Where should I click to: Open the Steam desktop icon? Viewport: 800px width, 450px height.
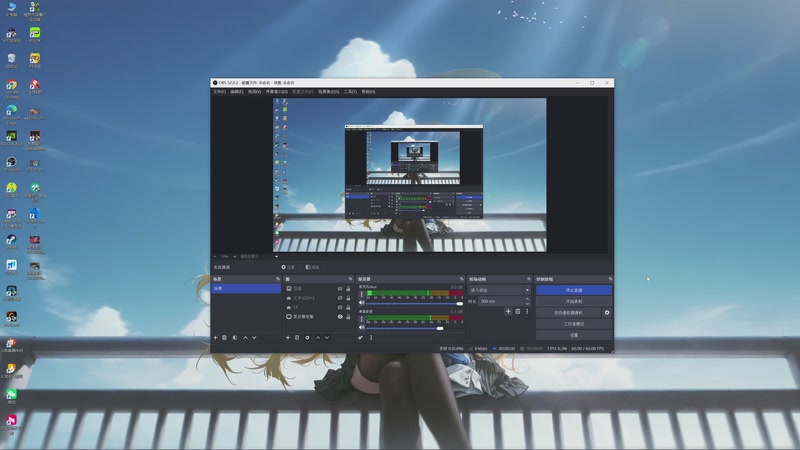point(11,241)
